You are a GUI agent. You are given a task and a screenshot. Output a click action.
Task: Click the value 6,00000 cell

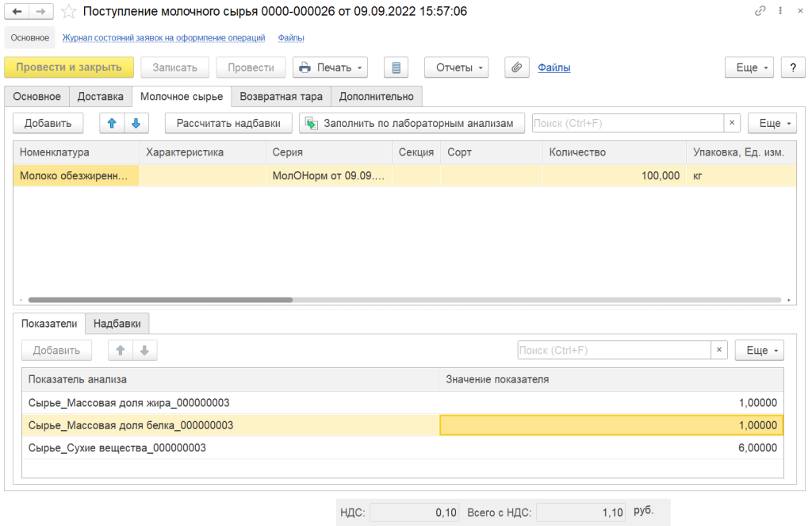tap(611, 447)
